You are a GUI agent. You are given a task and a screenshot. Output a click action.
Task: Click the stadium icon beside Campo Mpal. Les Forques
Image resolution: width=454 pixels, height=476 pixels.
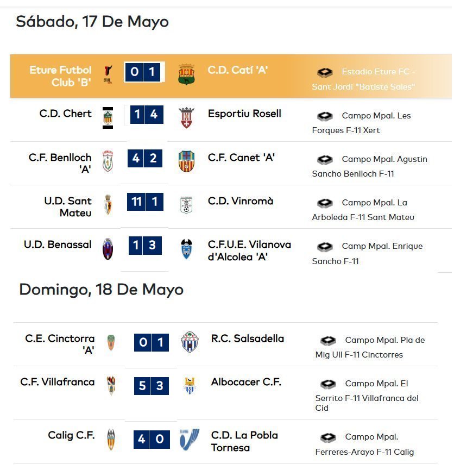pyautogui.click(x=325, y=116)
